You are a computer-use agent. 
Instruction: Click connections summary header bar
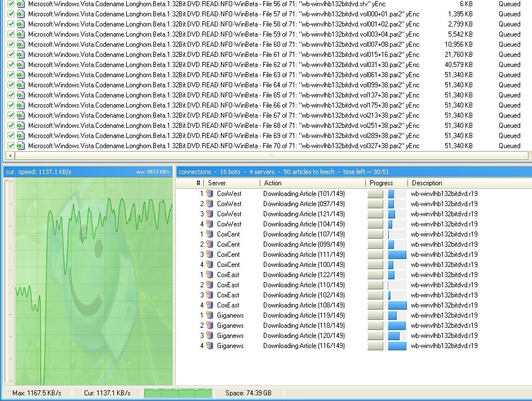(354, 172)
